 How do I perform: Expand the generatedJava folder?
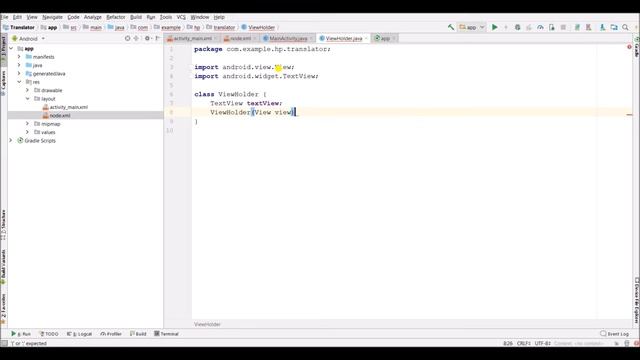click(19, 73)
